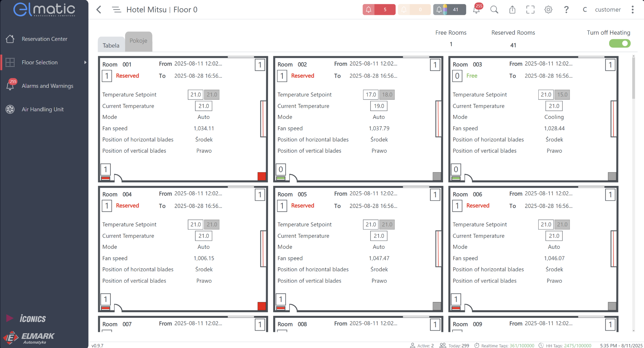Screen dimensions: 644x348
Task: Open the settings gear
Action: tap(548, 10)
